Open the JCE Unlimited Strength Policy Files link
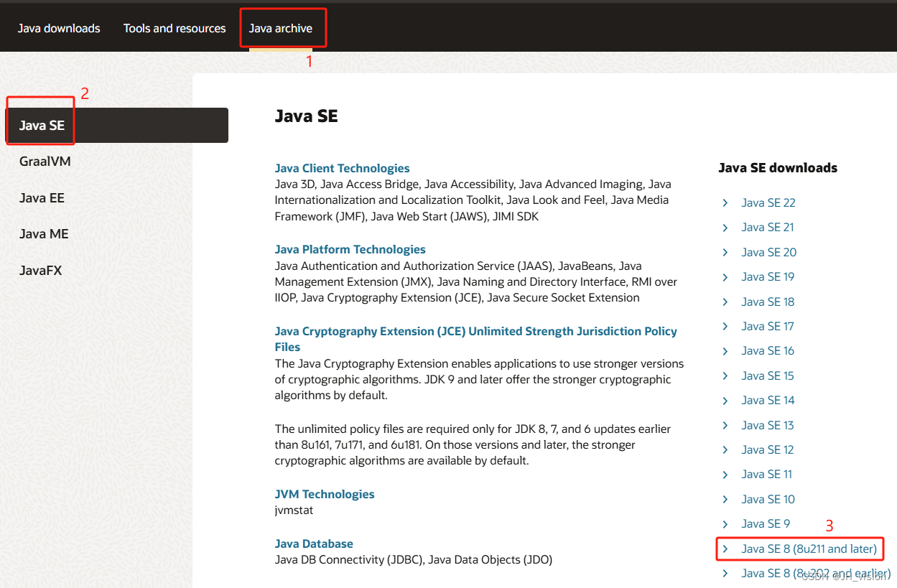The height and width of the screenshot is (588, 897). (x=475, y=339)
